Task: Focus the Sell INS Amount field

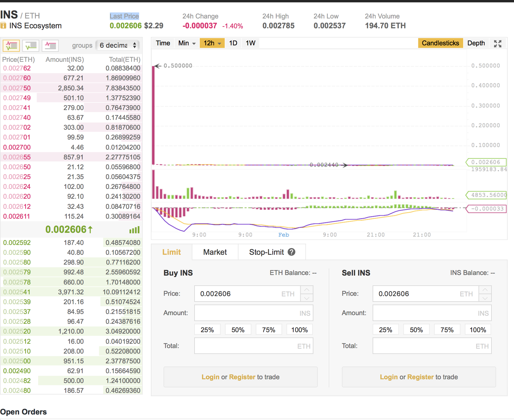Action: [x=432, y=313]
